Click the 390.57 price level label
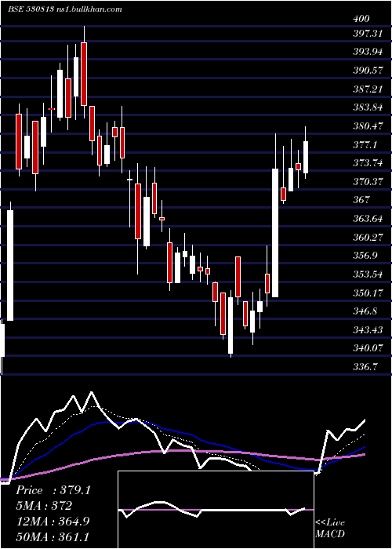The image size is (392, 549). 368,71
